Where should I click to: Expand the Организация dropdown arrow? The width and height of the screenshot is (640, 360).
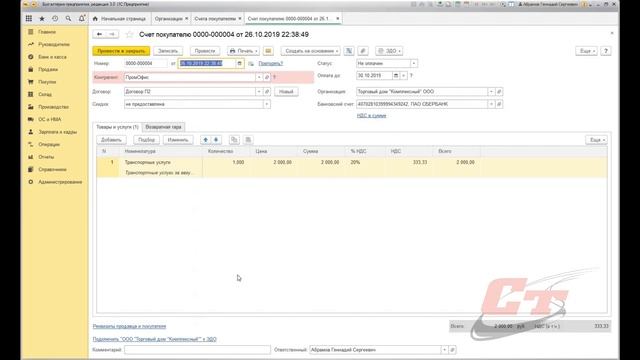click(491, 91)
